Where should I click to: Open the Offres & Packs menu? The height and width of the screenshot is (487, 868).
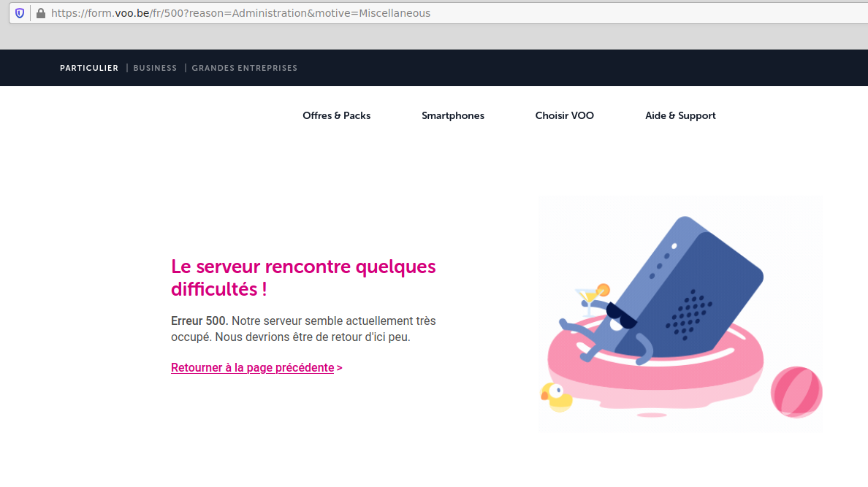click(x=336, y=115)
